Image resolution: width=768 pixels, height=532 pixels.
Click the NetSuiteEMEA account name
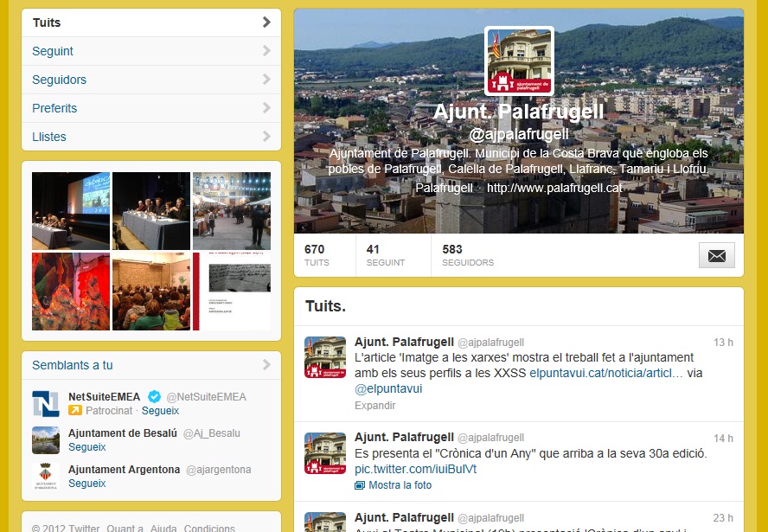pyautogui.click(x=105, y=397)
